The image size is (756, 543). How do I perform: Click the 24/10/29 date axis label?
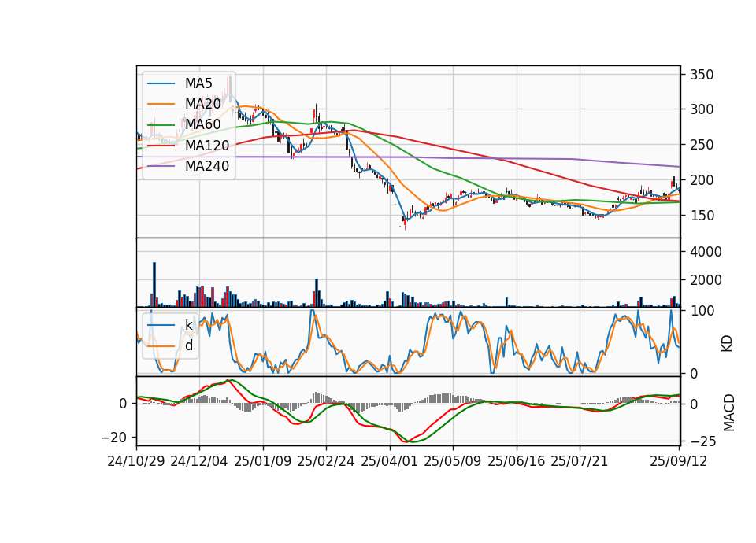(x=136, y=461)
